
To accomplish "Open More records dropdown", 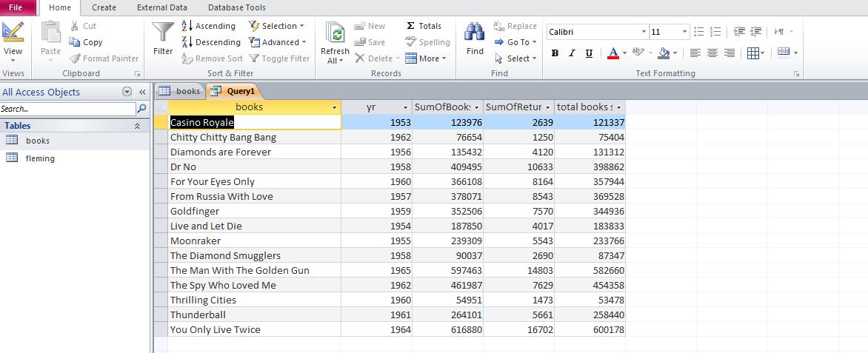I will click(x=444, y=58).
